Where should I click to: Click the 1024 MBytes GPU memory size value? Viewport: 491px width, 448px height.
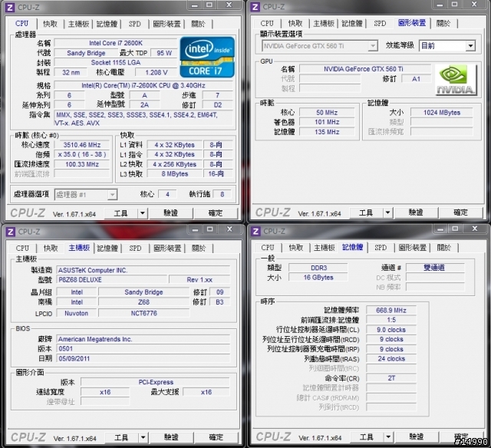pyautogui.click(x=442, y=113)
